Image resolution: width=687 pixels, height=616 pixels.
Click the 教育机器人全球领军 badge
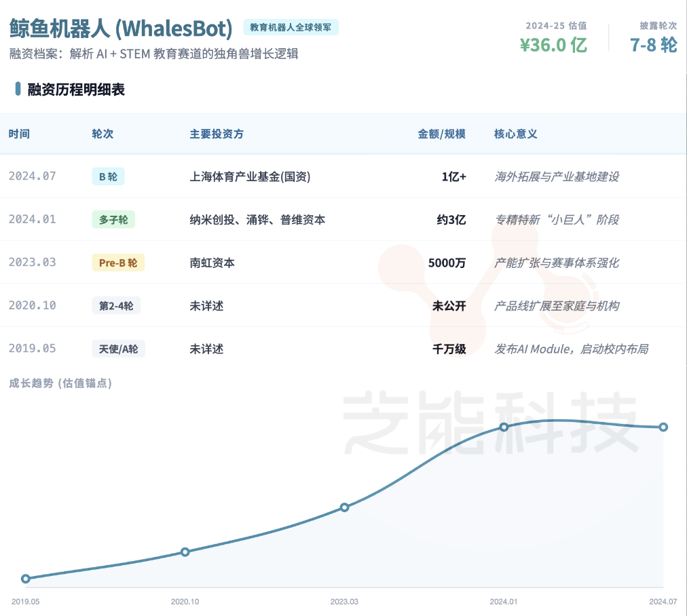pyautogui.click(x=291, y=28)
